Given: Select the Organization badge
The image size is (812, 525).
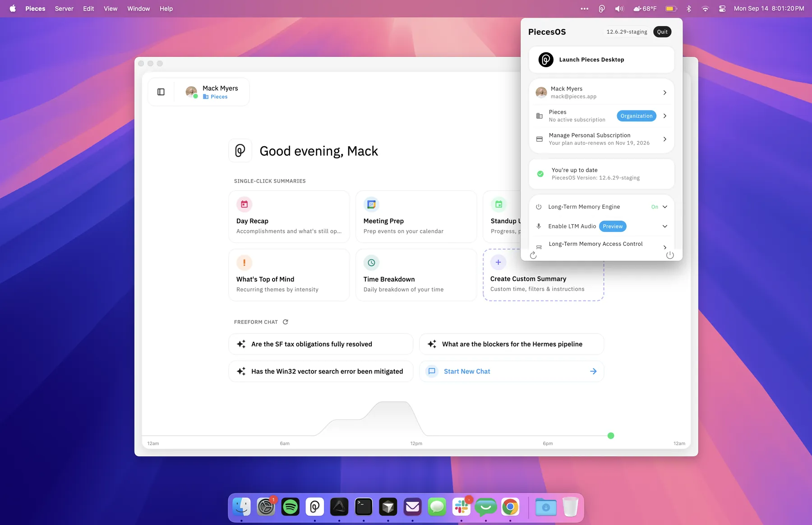Looking at the screenshot, I should 637,116.
